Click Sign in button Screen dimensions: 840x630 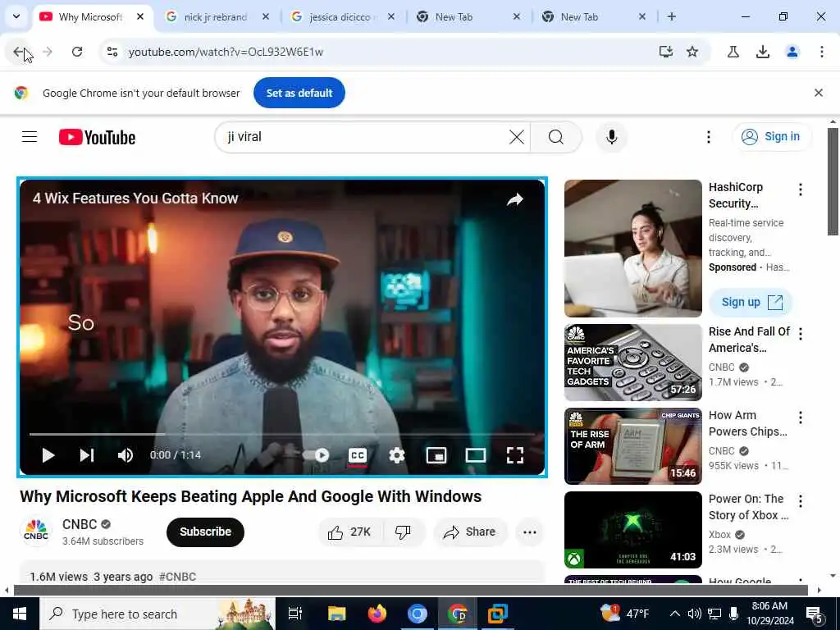pos(772,137)
